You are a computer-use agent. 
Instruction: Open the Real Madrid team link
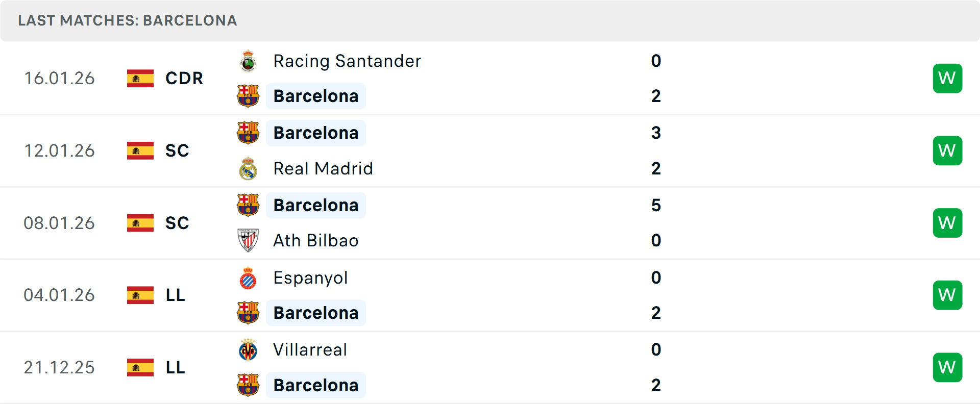point(323,169)
